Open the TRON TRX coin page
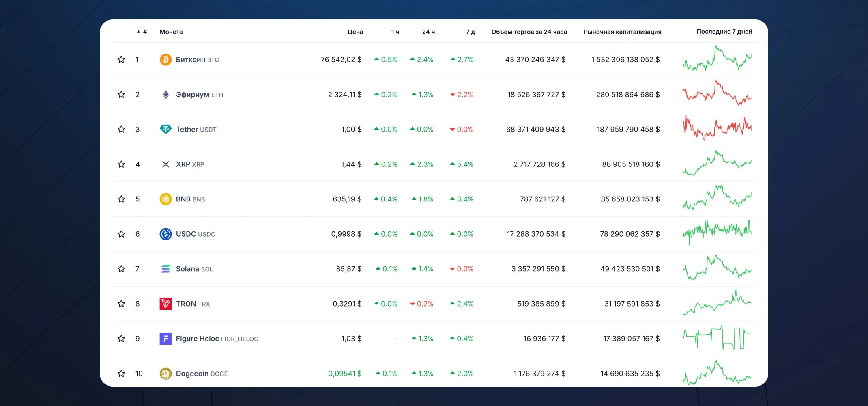The image size is (868, 406). (x=193, y=304)
